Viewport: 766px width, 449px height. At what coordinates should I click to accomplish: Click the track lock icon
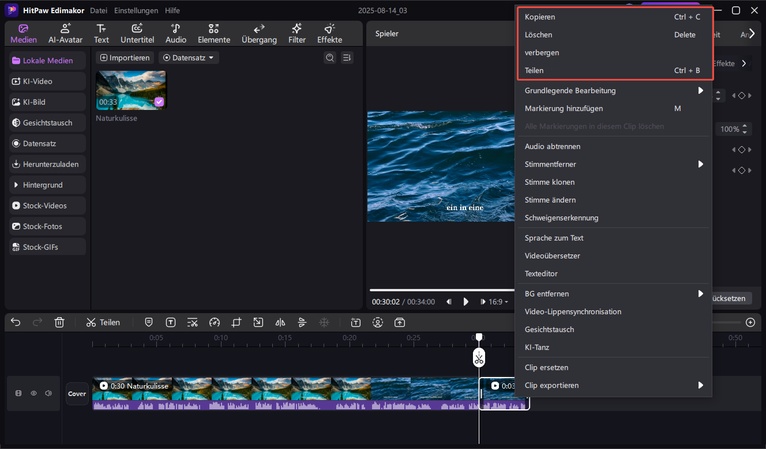click(x=18, y=393)
